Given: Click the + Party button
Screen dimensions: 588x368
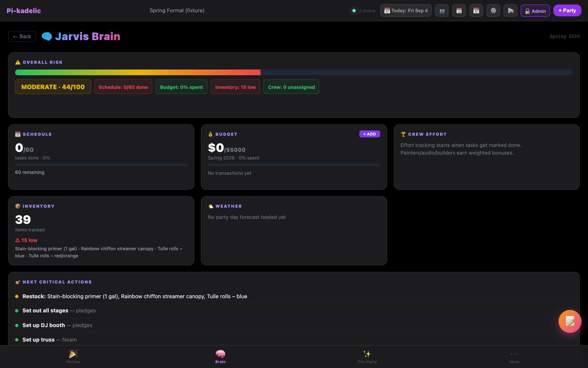Looking at the screenshot, I should pos(567,11).
